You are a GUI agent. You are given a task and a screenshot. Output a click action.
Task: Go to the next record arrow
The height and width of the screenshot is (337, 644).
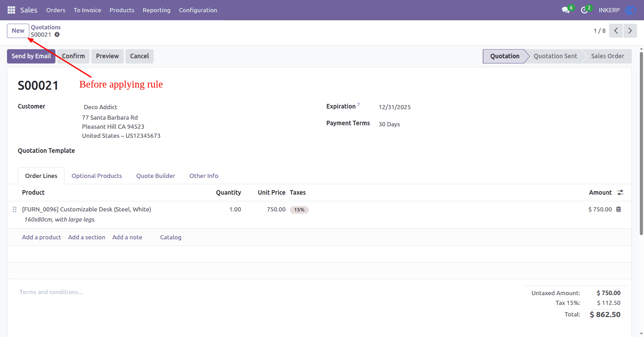[630, 31]
